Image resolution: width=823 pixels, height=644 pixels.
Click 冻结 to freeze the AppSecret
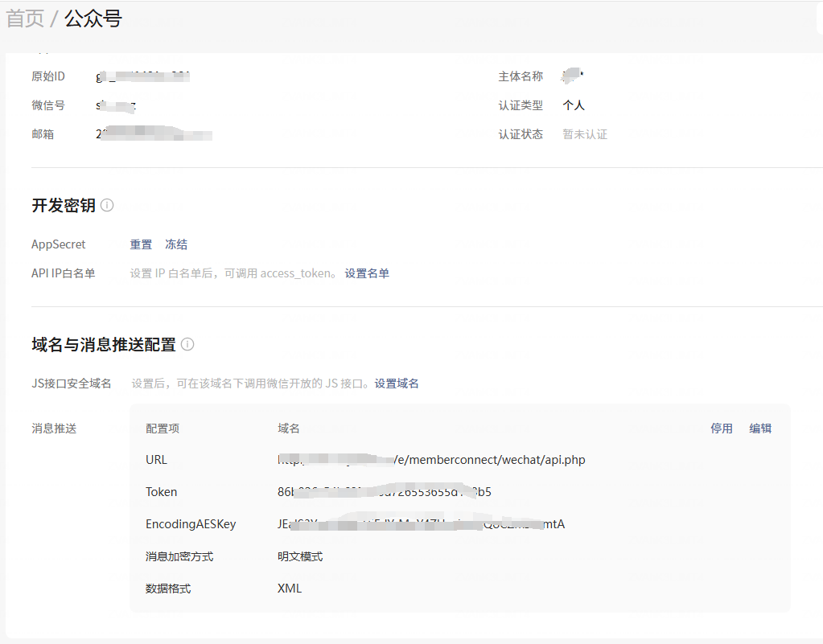(x=175, y=244)
